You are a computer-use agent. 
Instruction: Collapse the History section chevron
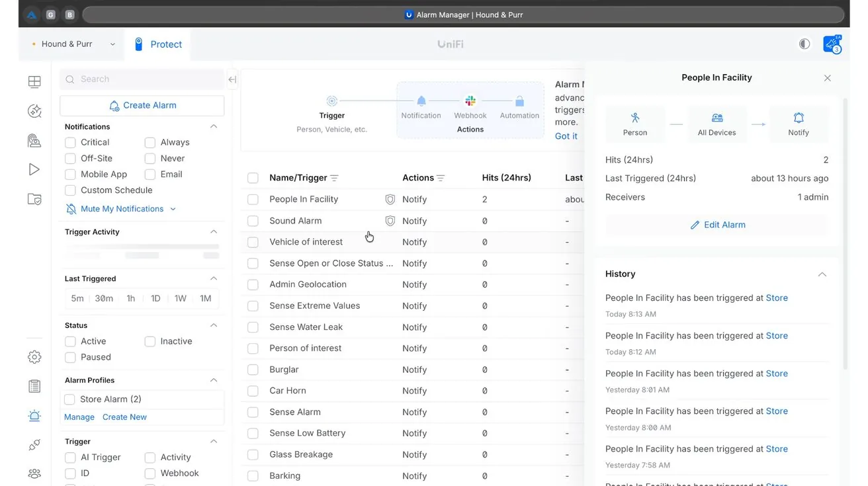[x=822, y=274]
